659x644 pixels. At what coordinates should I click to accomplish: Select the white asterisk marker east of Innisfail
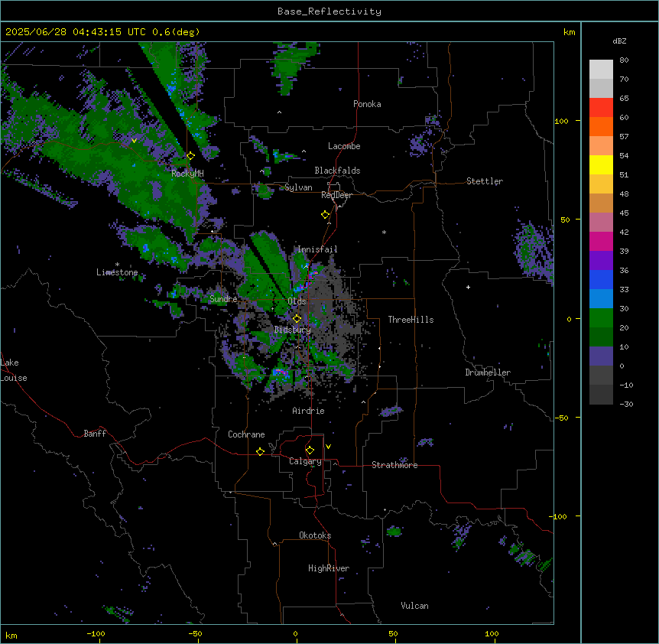click(x=384, y=232)
